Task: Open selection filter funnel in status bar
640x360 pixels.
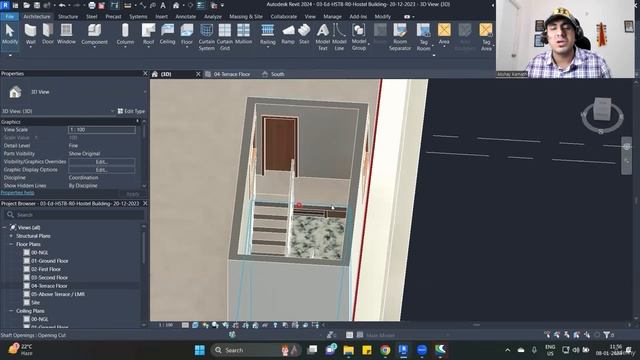Action: (x=607, y=335)
